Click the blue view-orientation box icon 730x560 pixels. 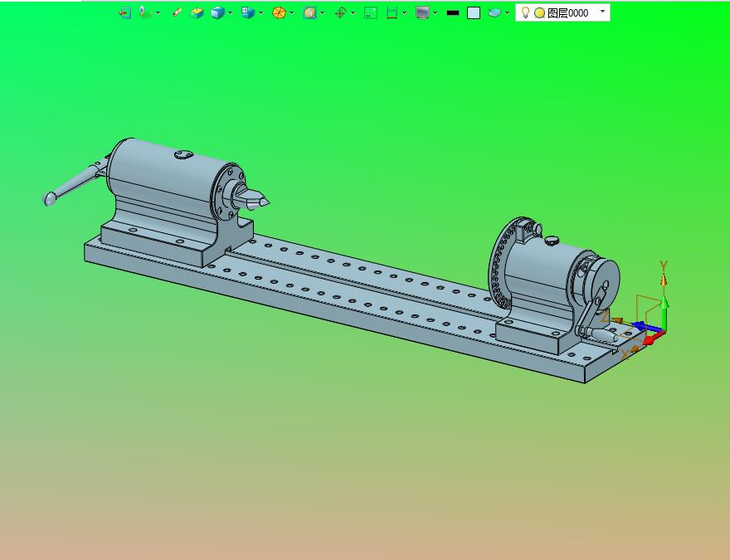248,13
